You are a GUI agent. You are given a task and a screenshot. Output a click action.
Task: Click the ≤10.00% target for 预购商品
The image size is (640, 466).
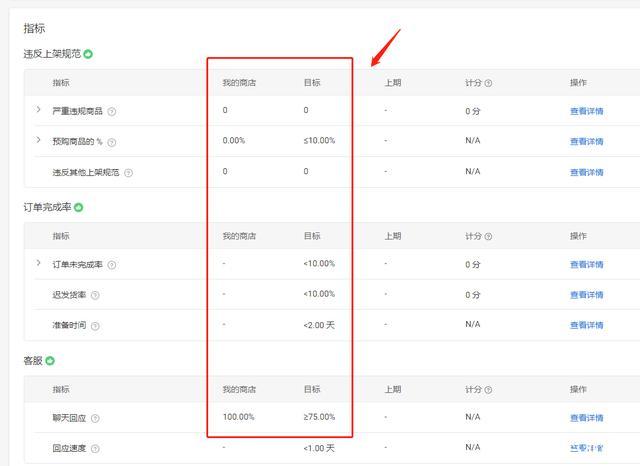click(x=319, y=141)
